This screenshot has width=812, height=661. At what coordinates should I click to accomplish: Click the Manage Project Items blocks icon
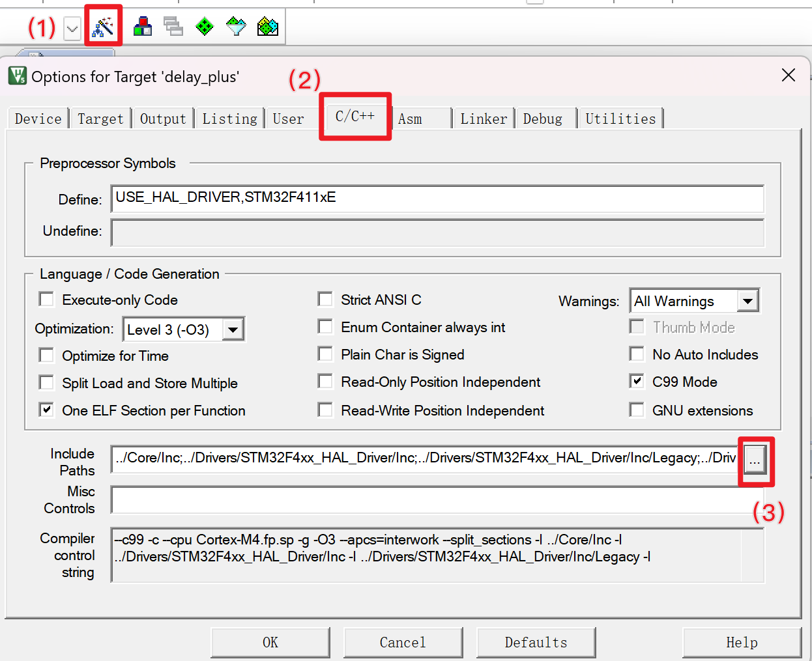point(142,27)
